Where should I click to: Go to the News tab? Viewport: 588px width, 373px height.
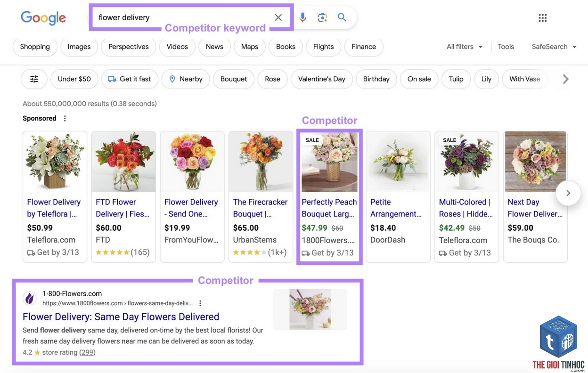(214, 47)
